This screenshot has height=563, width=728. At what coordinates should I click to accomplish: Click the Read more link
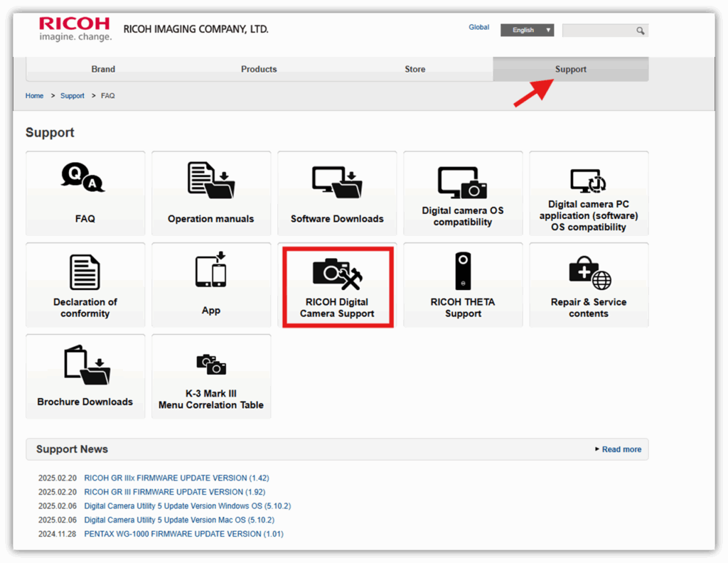point(621,449)
